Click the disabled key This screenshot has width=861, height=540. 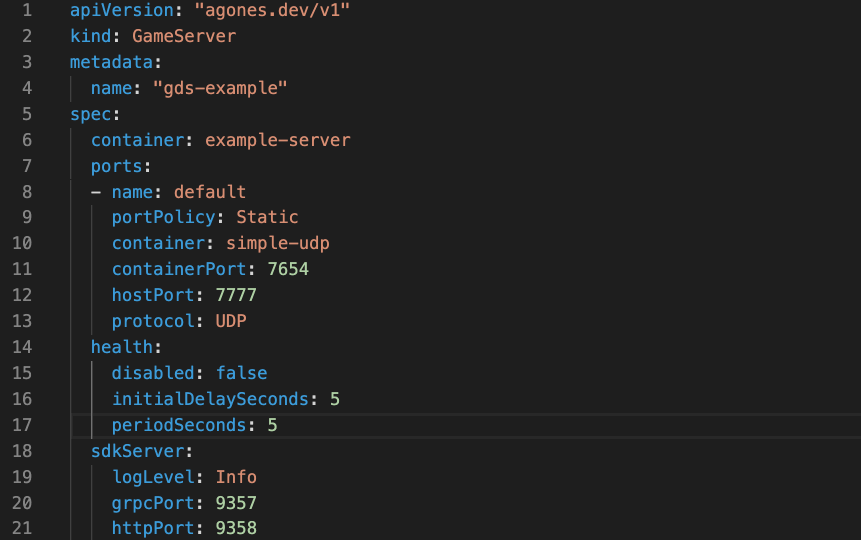(x=153, y=373)
